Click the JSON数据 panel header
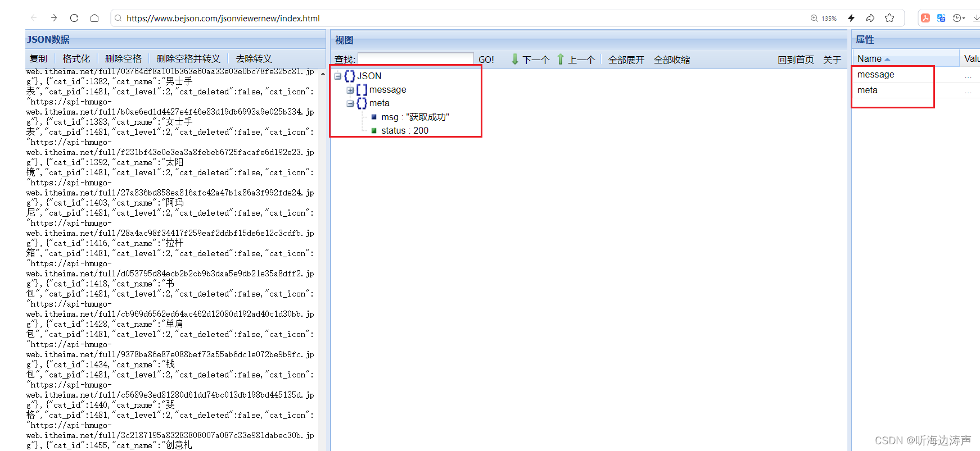The width and height of the screenshot is (980, 451). [175, 39]
